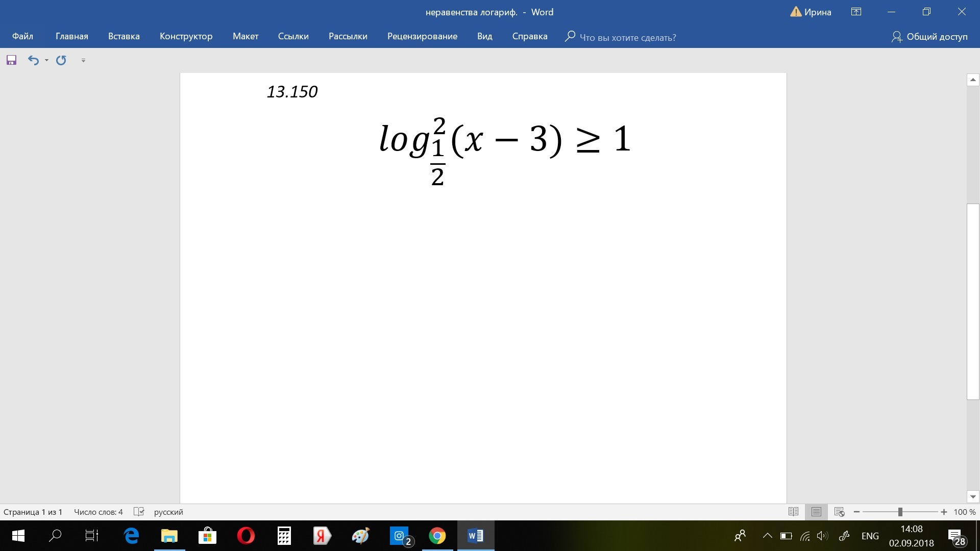
Task: Expand the Undo history dropdown arrow
Action: 46,60
